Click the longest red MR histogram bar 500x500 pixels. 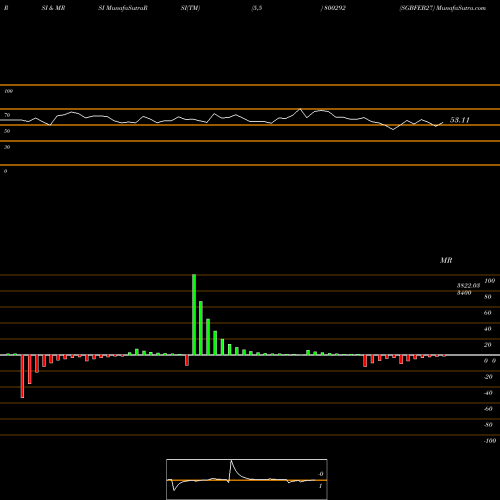22,376
